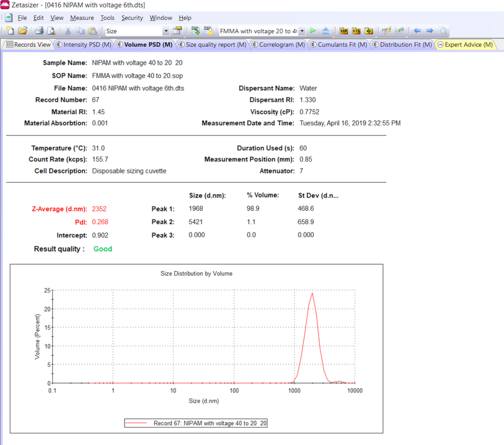This screenshot has width=504, height=445.
Task: Click the New file icon in toolbar
Action: (10, 31)
